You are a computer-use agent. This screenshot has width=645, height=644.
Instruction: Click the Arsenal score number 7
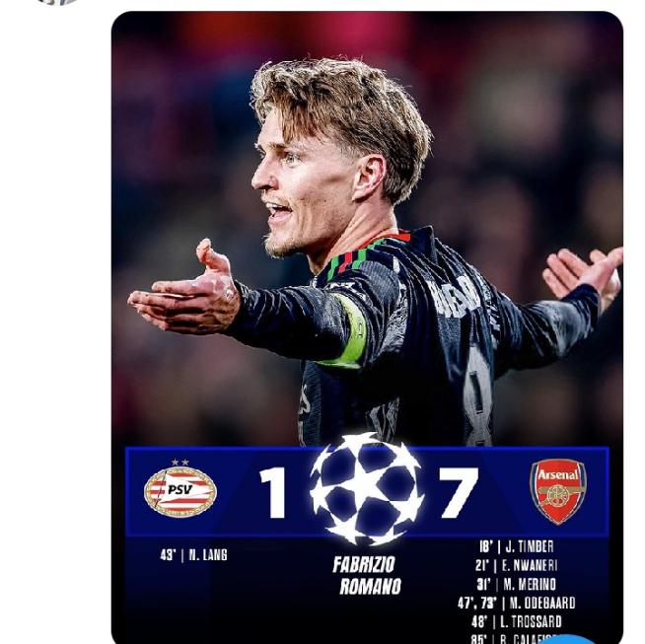coord(458,492)
